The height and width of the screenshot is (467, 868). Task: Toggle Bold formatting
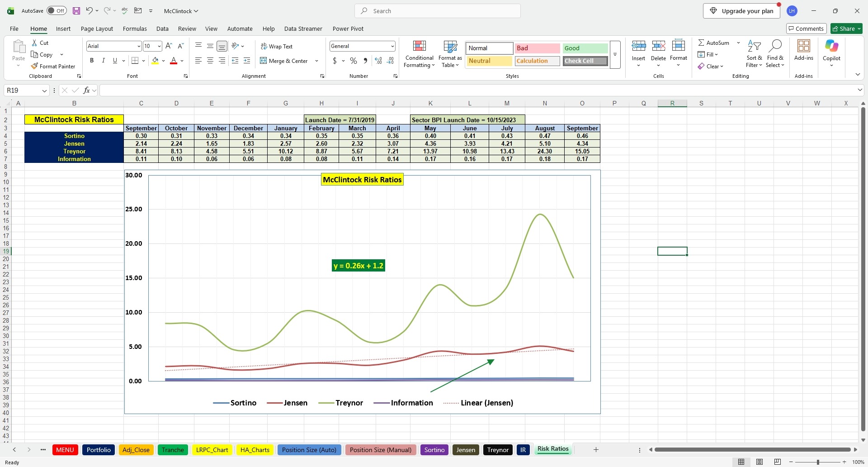point(92,61)
